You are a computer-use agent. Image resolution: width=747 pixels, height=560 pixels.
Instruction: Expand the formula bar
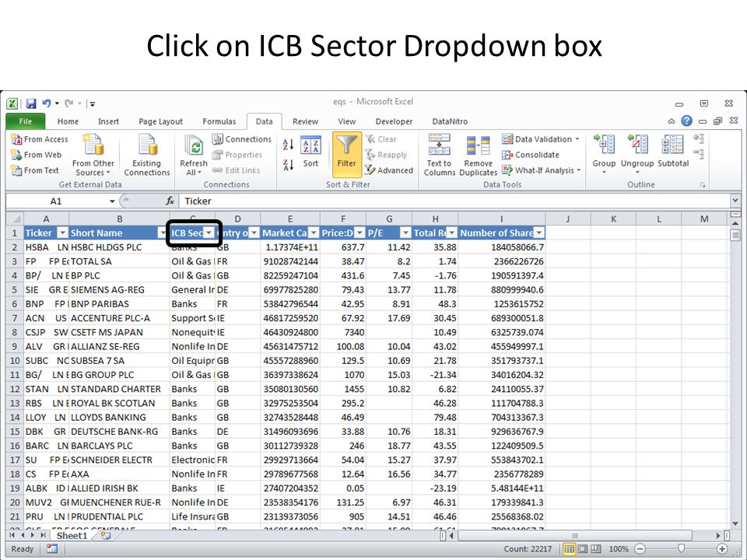click(x=735, y=201)
